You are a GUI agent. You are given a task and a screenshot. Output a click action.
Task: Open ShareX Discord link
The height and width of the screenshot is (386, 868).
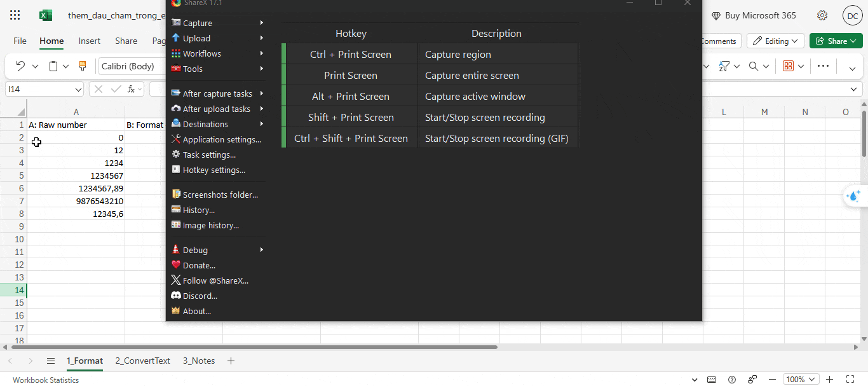194,296
